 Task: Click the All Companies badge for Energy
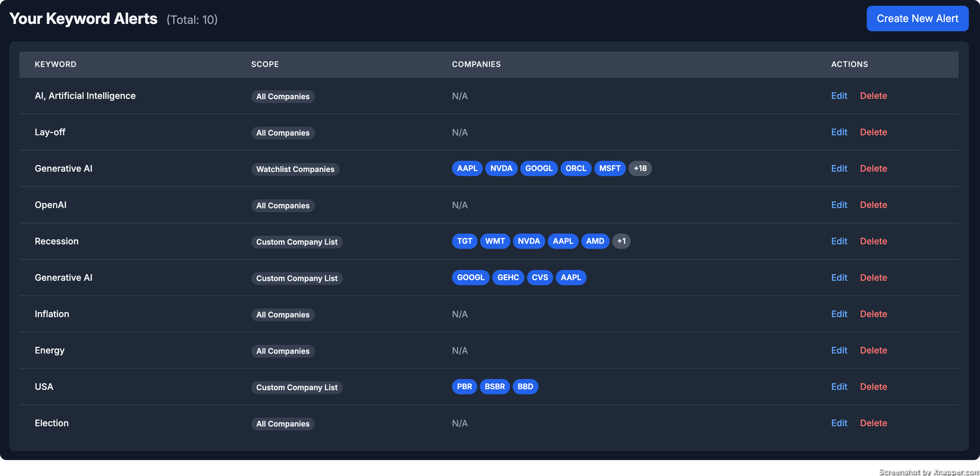tap(283, 351)
